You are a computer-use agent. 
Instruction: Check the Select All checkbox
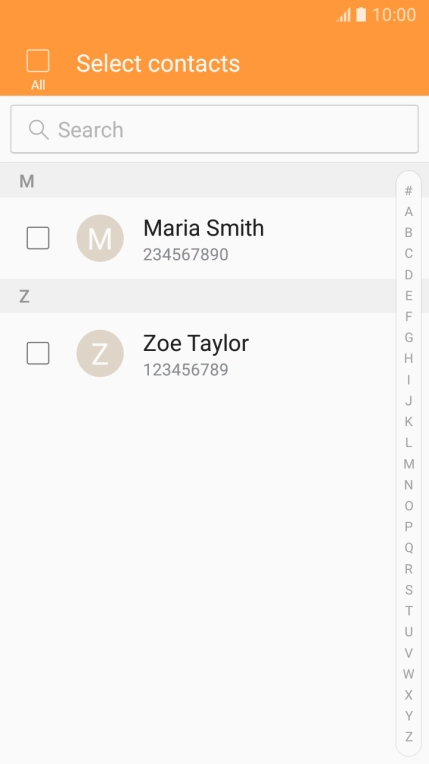point(38,61)
